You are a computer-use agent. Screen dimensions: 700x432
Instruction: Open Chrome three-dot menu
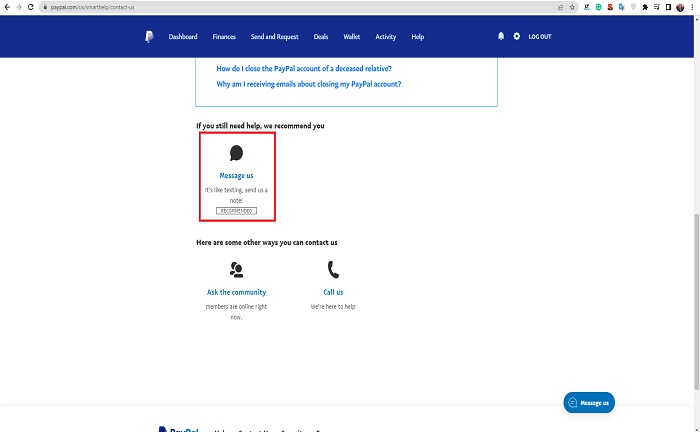692,7
